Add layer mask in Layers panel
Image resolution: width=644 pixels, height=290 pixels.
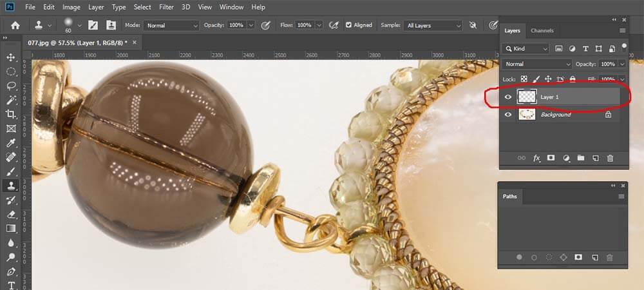point(551,158)
